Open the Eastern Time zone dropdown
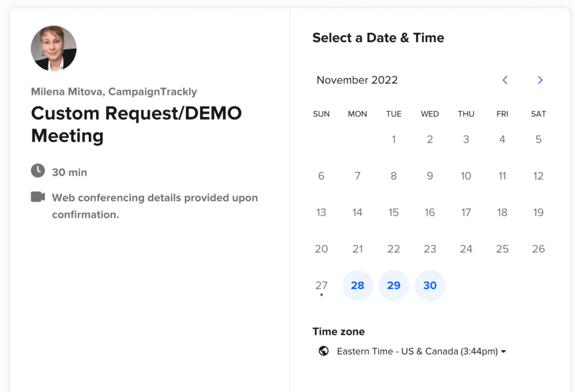The width and height of the screenshot is (575, 392). [x=422, y=352]
